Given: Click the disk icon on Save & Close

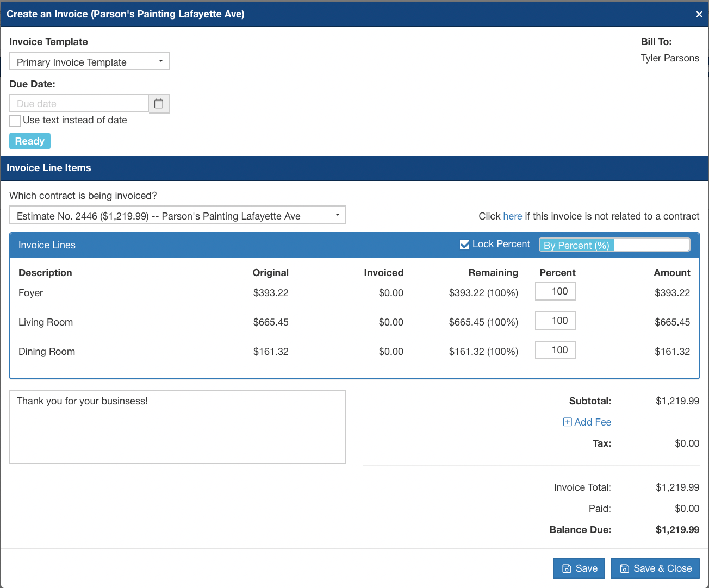Looking at the screenshot, I should pos(626,568).
